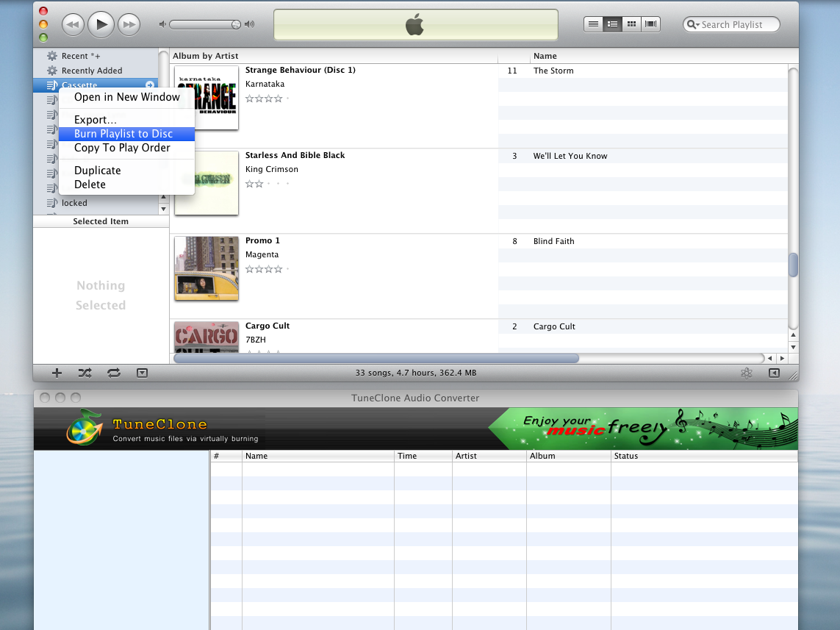Open search magnifier dropdown in search field

point(693,25)
